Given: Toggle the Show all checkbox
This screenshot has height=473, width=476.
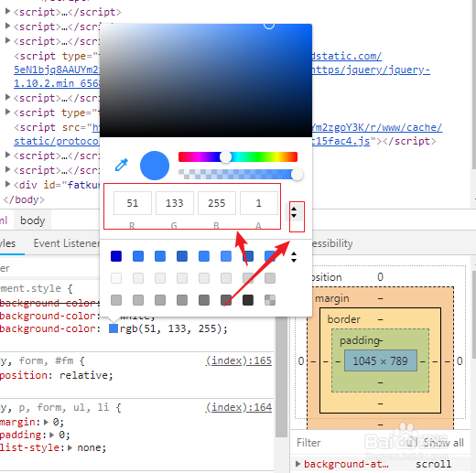Looking at the screenshot, I should coord(412,442).
